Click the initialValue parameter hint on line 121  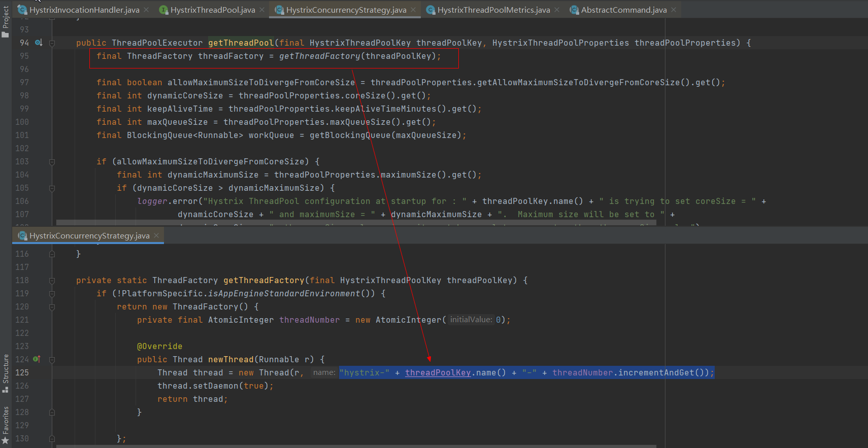coord(471,320)
